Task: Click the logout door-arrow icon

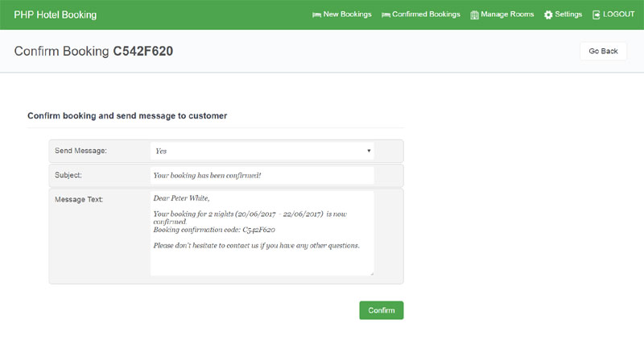Action: point(597,15)
